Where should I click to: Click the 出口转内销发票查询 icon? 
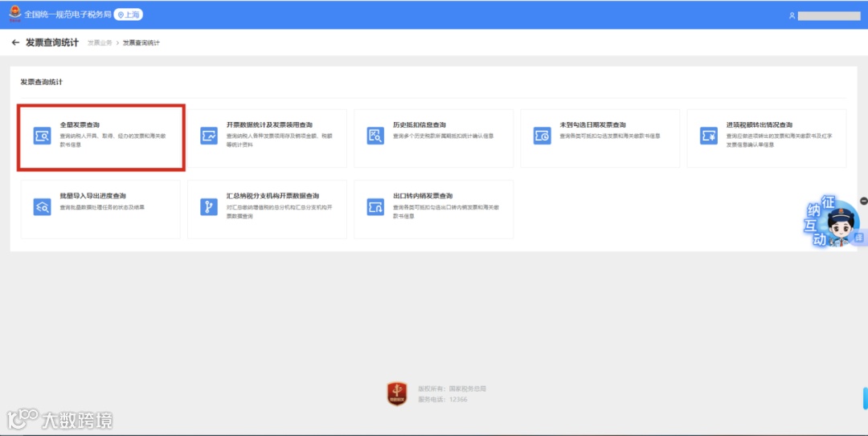coord(375,207)
